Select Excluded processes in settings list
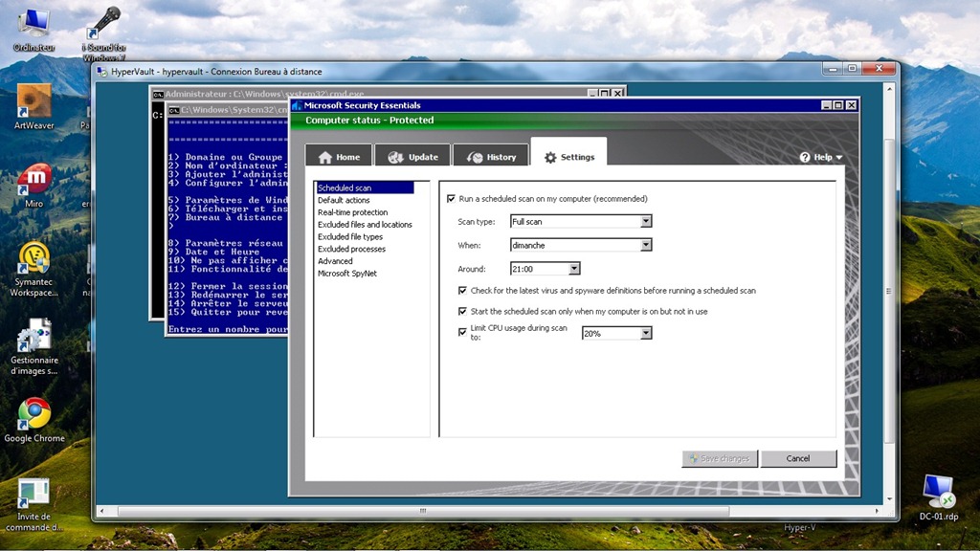This screenshot has height=551, width=980. coord(351,250)
